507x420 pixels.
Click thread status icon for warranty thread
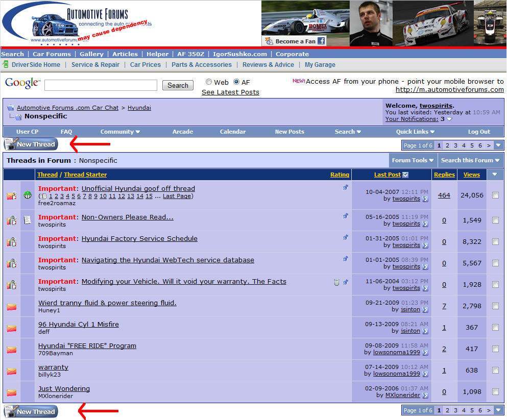(11, 371)
